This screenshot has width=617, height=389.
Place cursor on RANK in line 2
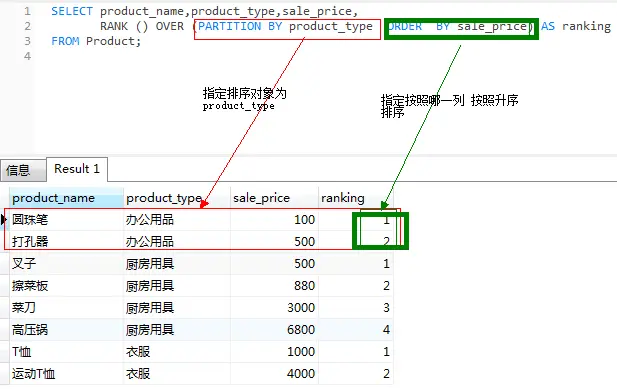click(x=114, y=26)
